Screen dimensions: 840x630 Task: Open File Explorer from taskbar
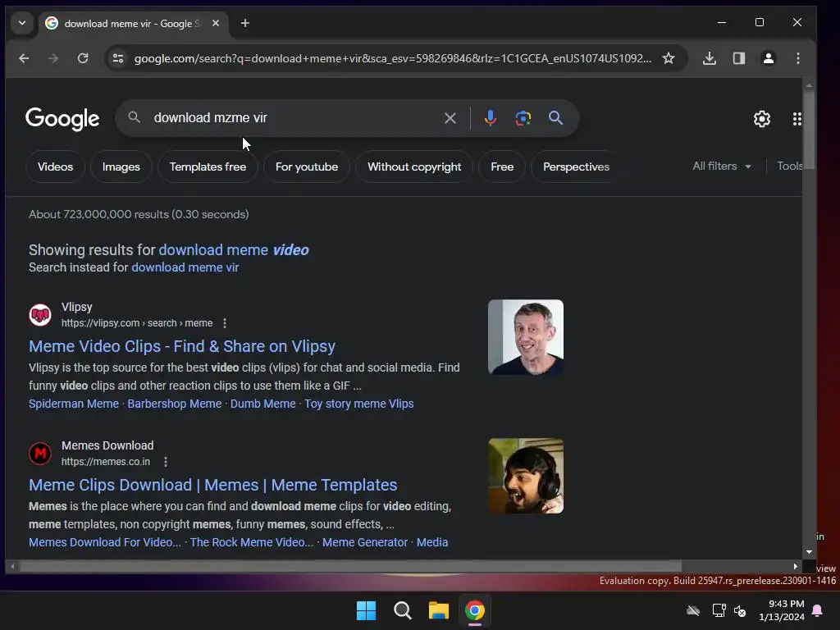click(439, 610)
